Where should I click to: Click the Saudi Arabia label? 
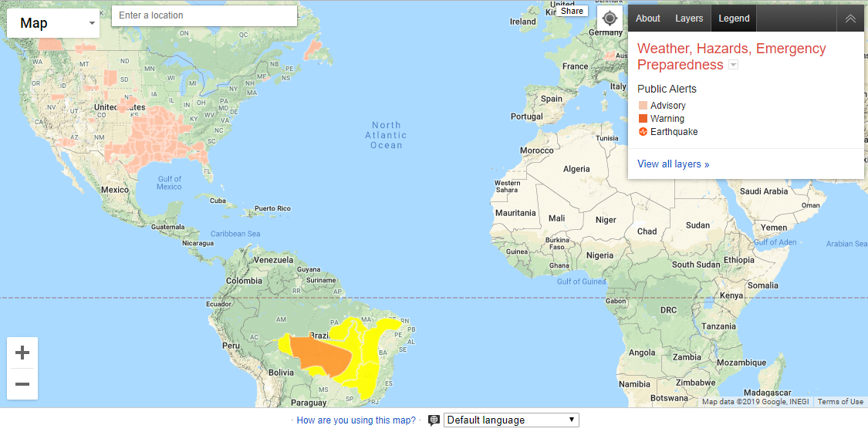click(x=763, y=191)
